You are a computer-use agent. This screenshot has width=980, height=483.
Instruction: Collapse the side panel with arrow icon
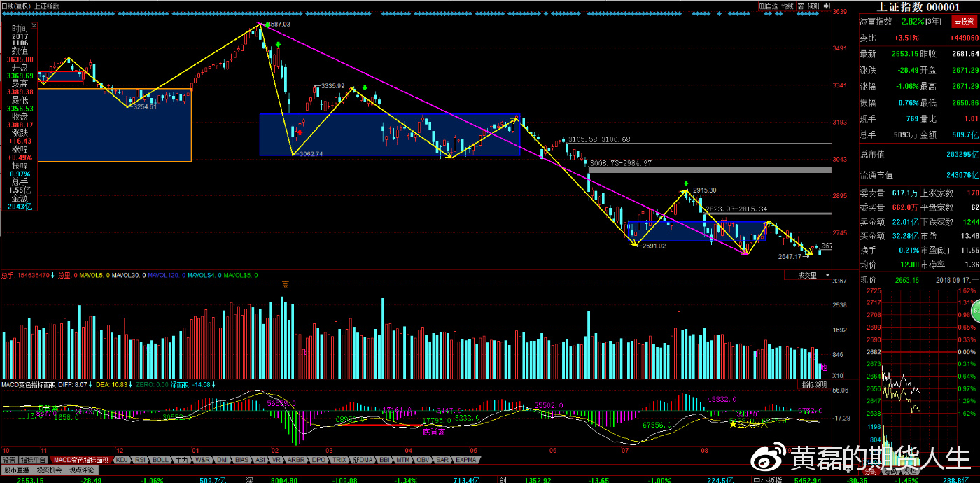[827, 6]
